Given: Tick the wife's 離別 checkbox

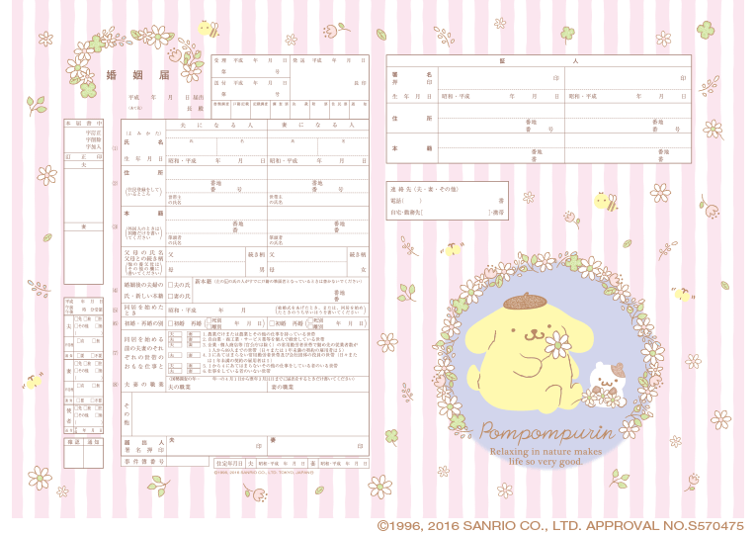Looking at the screenshot, I should (x=310, y=326).
